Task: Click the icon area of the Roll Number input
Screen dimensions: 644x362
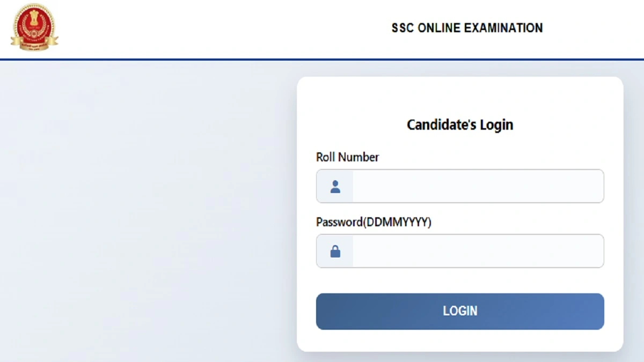Action: 335,186
